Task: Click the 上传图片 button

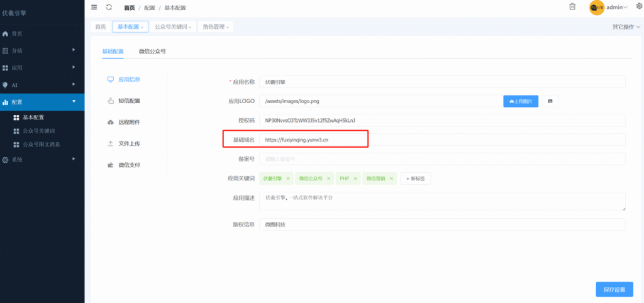Action: 521,101
